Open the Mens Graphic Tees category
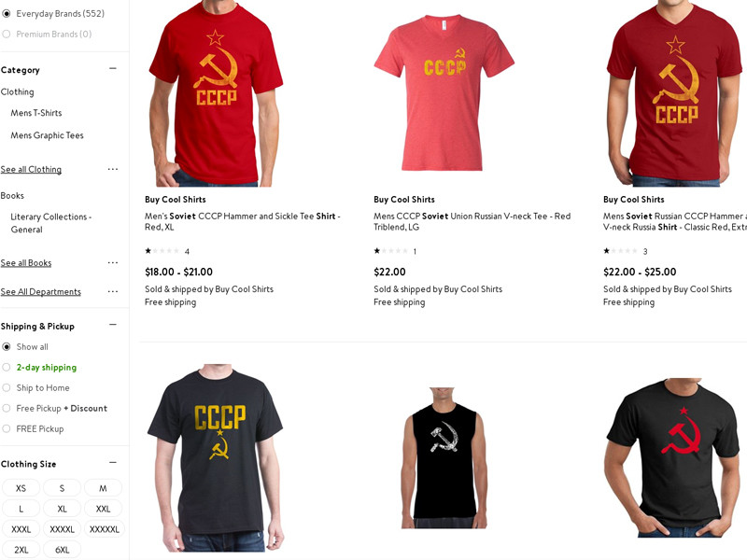747x560 pixels. [48, 135]
